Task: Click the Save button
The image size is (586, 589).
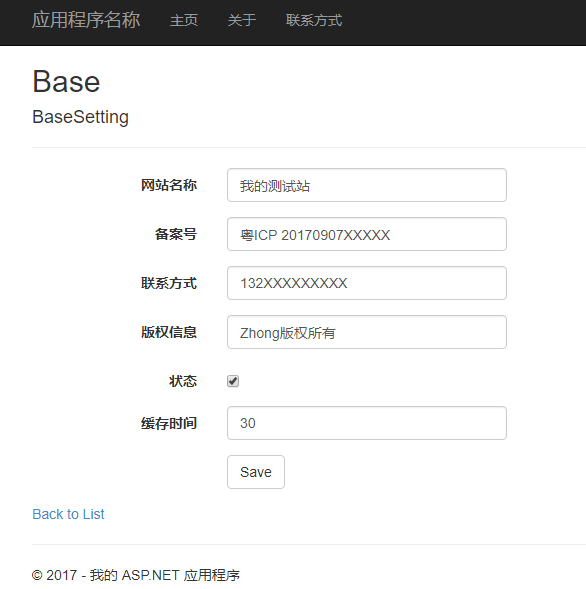Action: click(x=256, y=472)
